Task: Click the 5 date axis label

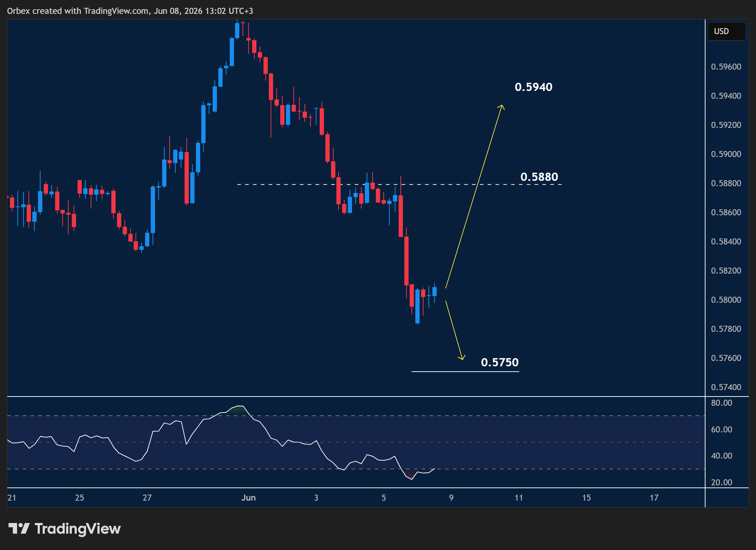Action: tap(384, 498)
